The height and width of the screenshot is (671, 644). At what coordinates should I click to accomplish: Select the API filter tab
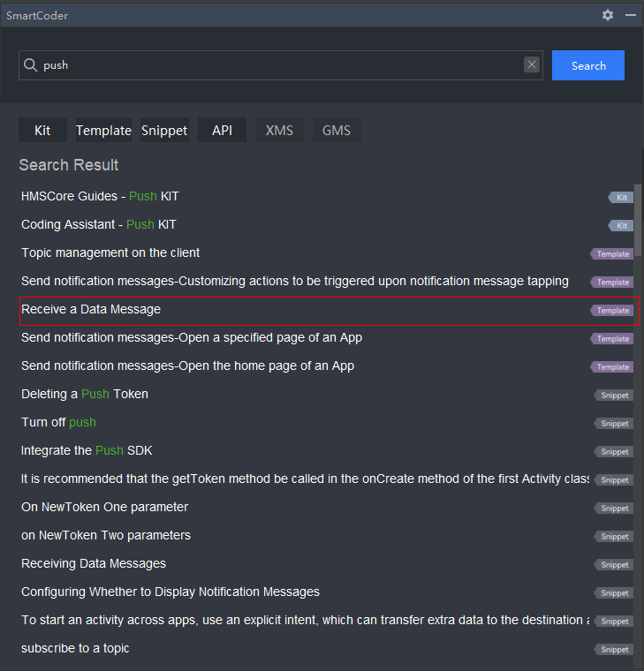pos(222,130)
